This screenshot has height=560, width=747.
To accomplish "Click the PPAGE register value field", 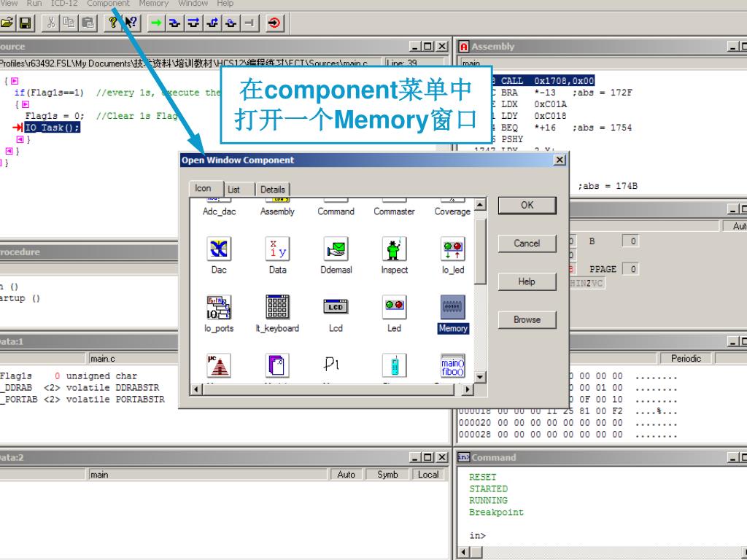I will (x=630, y=269).
